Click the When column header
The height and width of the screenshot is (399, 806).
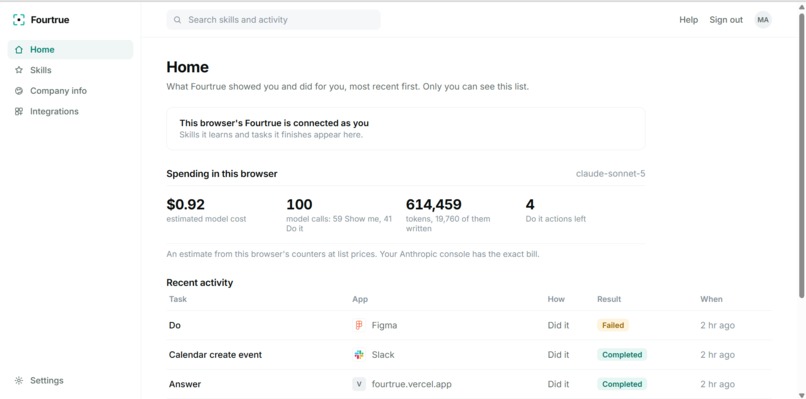[x=711, y=299]
